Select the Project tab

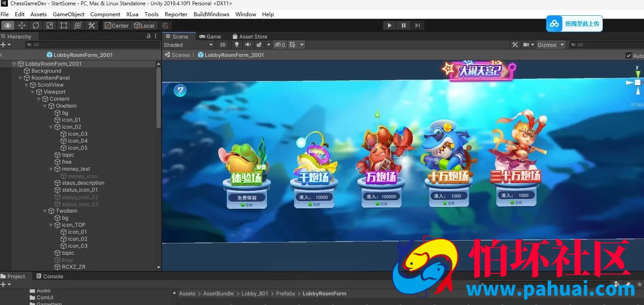point(13,276)
